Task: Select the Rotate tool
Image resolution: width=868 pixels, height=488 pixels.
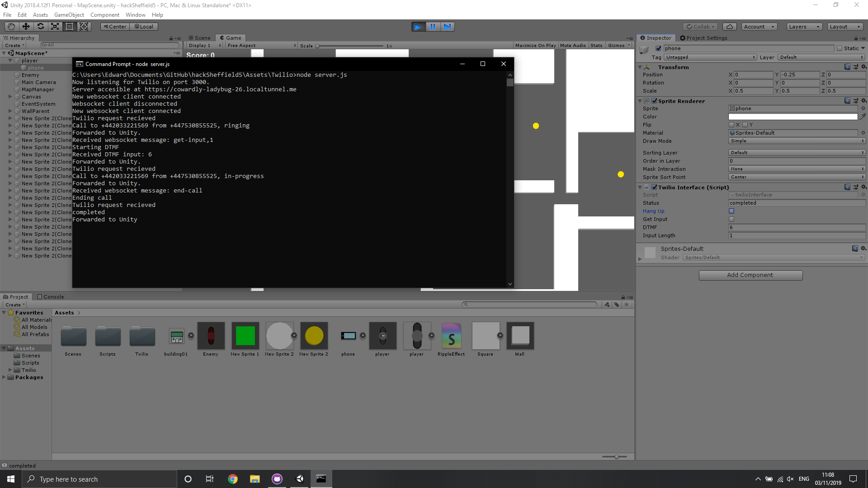Action: click(x=40, y=27)
